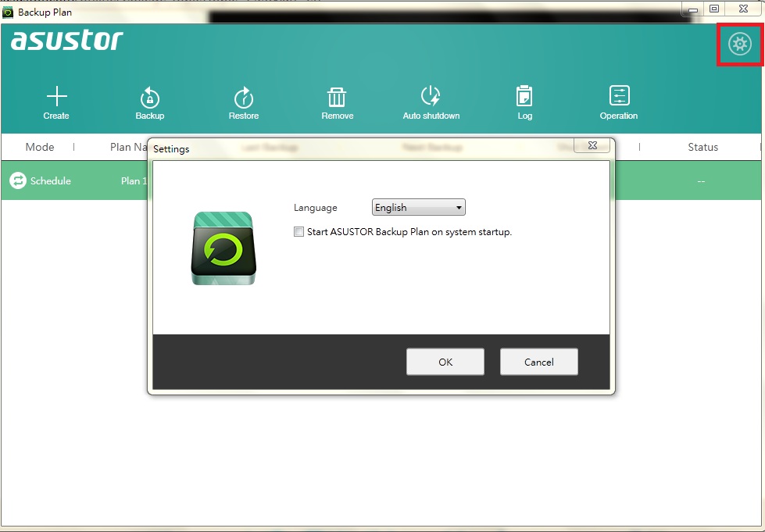Open settings via the gear icon
Screen dimensions: 765x532
tap(740, 44)
